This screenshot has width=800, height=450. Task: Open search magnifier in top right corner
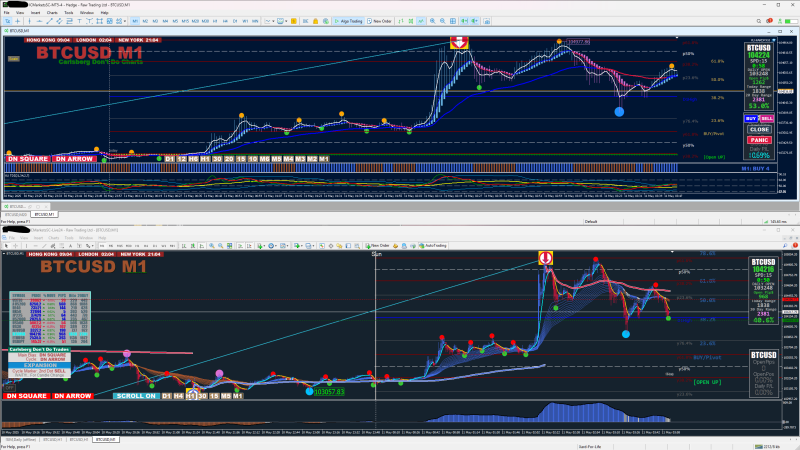click(759, 21)
